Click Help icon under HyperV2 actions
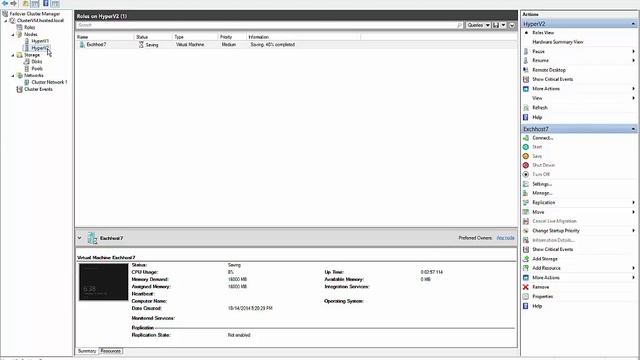Image resolution: width=640 pixels, height=360 pixels. (x=526, y=117)
